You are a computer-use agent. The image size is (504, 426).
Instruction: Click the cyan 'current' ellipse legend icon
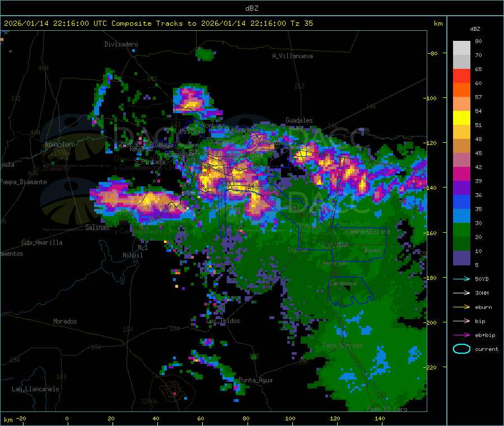(x=461, y=349)
